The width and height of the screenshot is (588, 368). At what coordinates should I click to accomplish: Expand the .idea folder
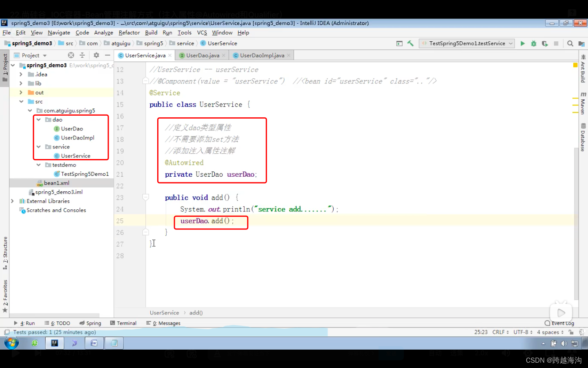tap(21, 74)
